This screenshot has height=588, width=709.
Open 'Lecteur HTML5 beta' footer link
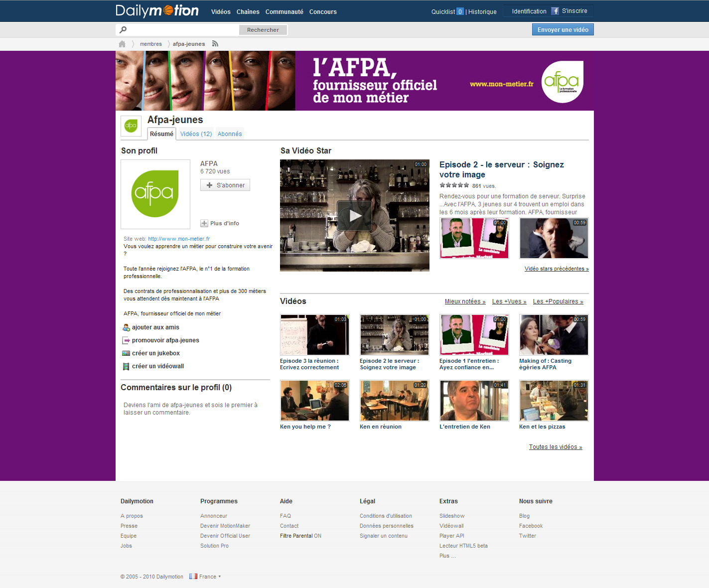(x=463, y=546)
